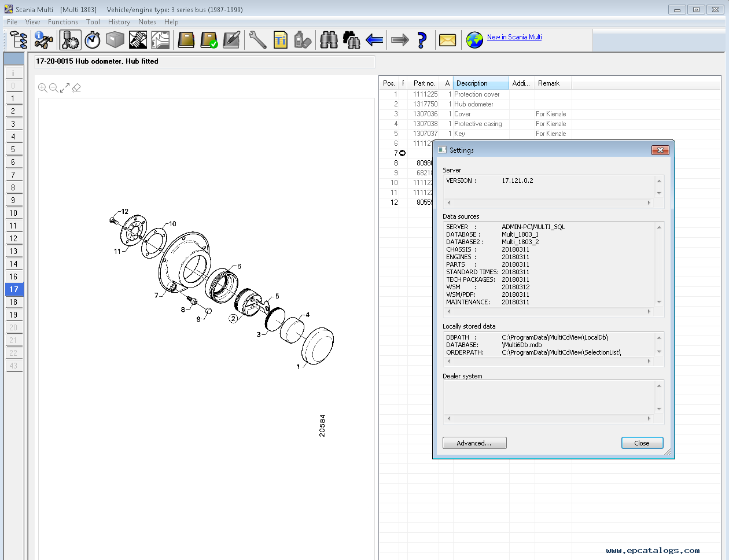Open help via blue question mark icon
The image size is (729, 560).
[x=422, y=40]
